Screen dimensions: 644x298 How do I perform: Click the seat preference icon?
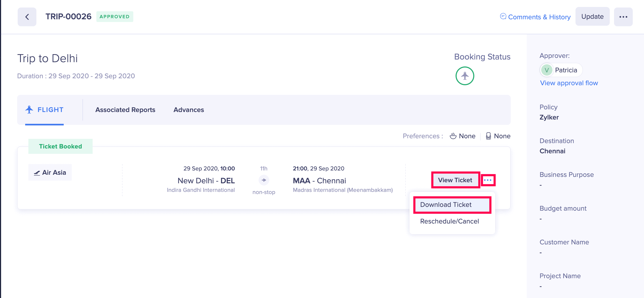488,136
